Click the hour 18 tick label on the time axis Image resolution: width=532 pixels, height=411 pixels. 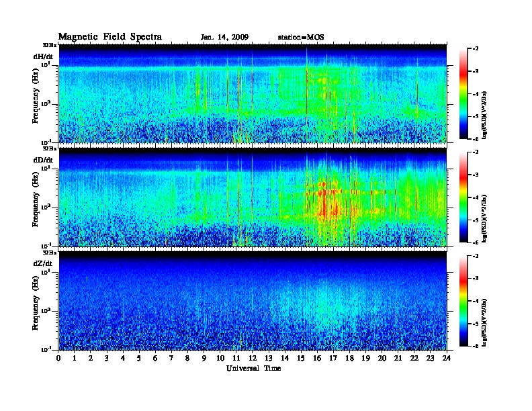pos(349,359)
